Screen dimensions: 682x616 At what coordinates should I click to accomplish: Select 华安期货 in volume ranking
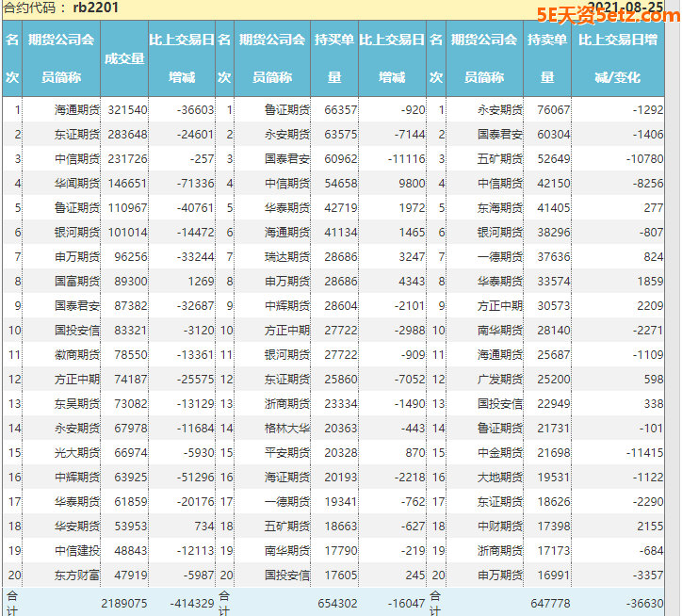pos(77,527)
